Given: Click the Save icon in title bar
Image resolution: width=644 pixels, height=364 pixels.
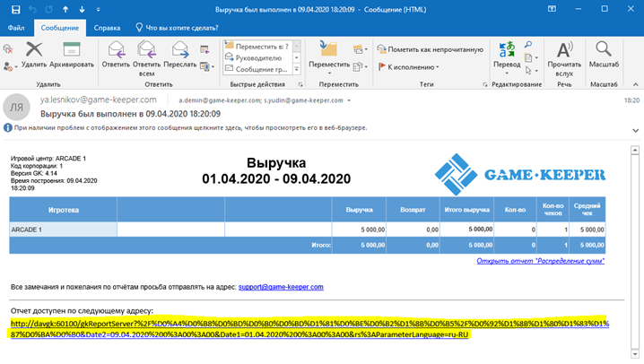Looking at the screenshot, I should tap(15, 10).
